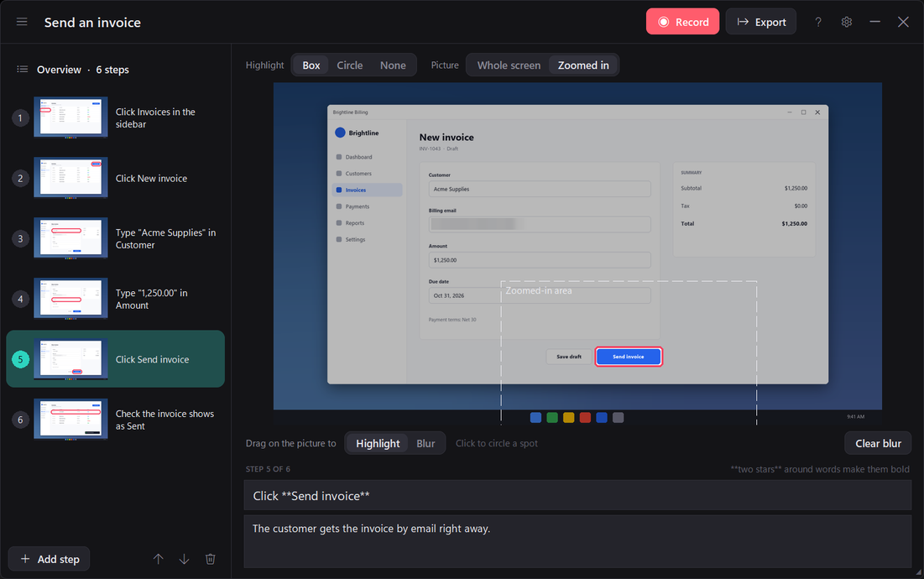Viewport: 924px width, 579px height.
Task: Switch picture to Zoomed in
Action: click(583, 65)
